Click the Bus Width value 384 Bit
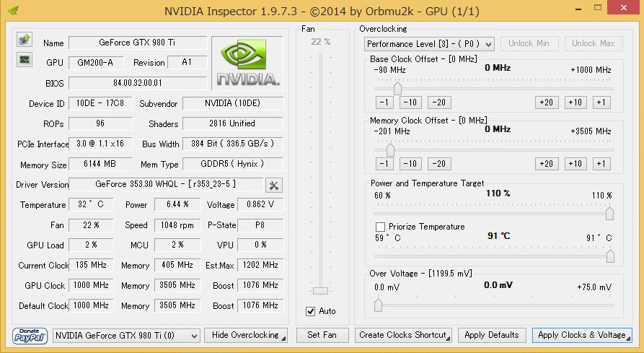 pyautogui.click(x=232, y=144)
